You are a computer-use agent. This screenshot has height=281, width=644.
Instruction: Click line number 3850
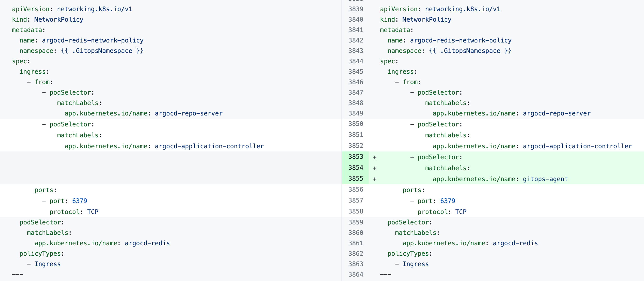coord(356,124)
